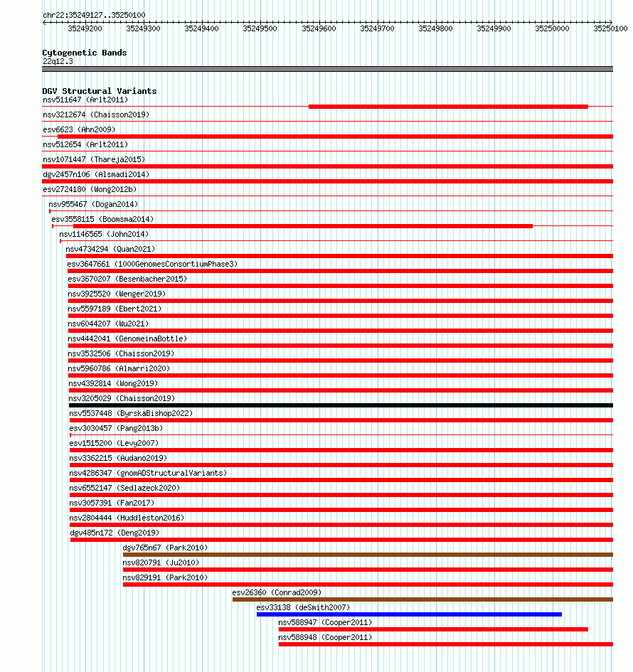Viewport: 633px width, 672px height.
Task: Select dgv485n172 (Deng2019) label
Action: [115, 533]
